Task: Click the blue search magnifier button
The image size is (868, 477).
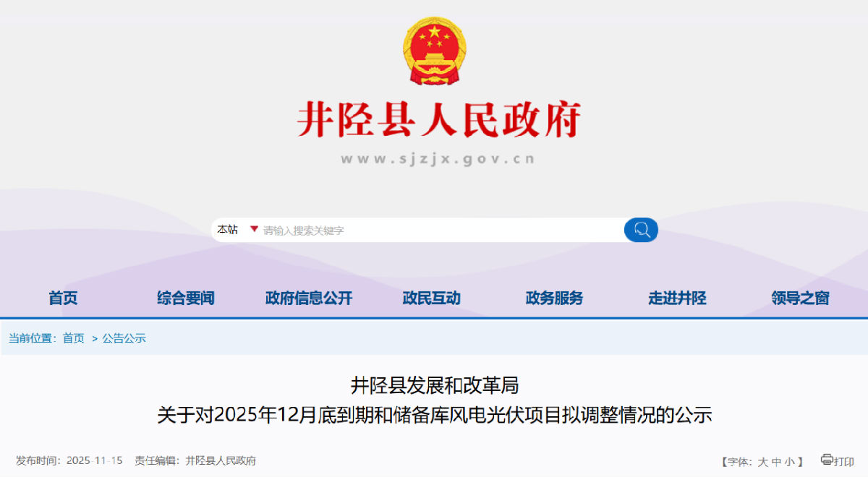Action: point(641,230)
